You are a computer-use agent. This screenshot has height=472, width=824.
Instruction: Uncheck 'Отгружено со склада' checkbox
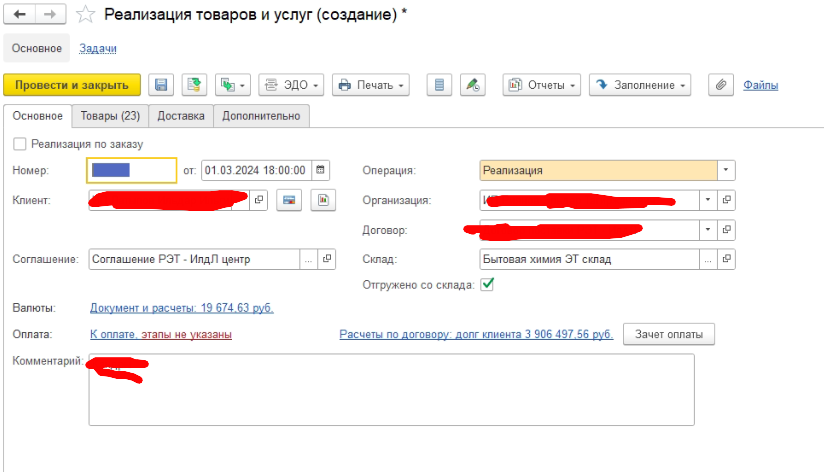pos(487,284)
